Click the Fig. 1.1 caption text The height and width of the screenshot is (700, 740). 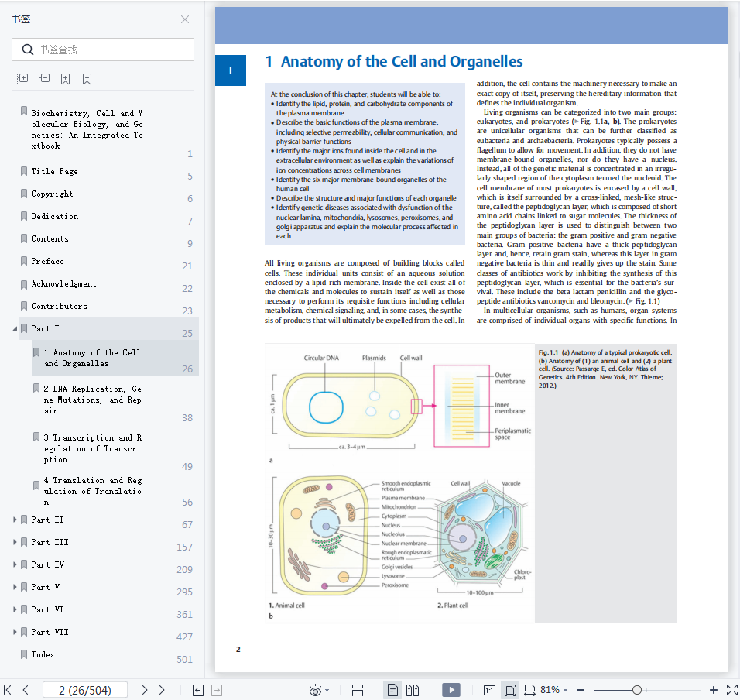pyautogui.click(x=605, y=369)
